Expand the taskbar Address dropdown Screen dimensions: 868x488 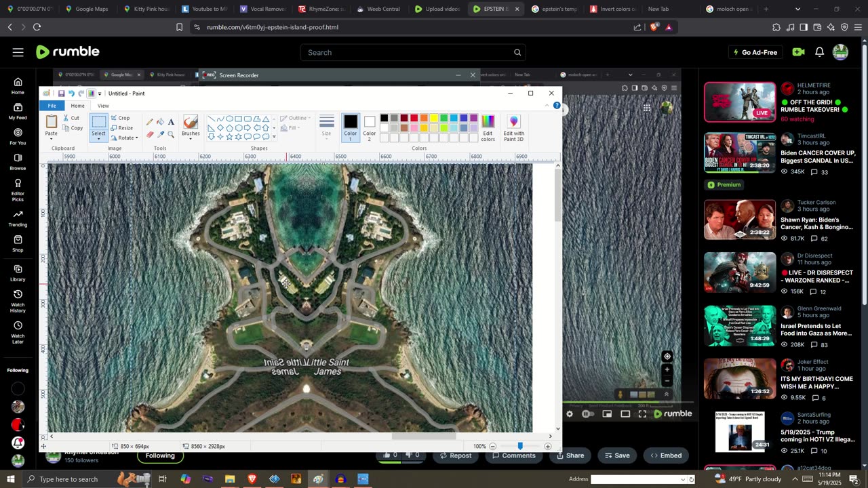pyautogui.click(x=683, y=479)
